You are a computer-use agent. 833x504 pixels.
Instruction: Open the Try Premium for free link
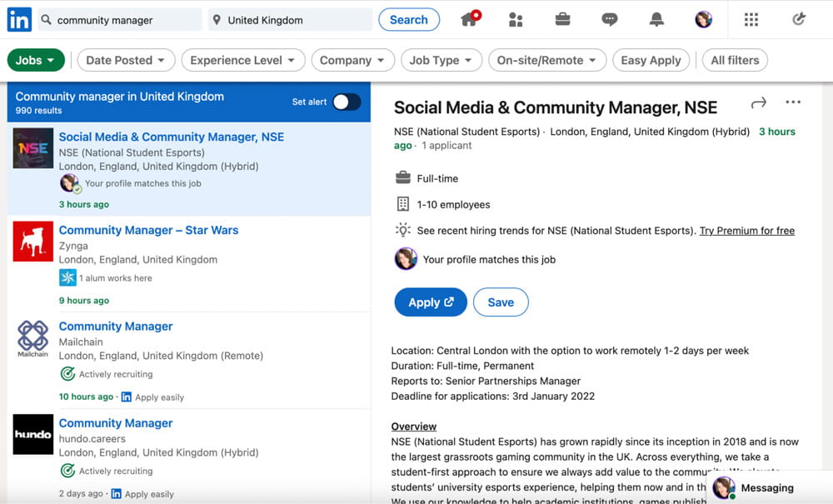pyautogui.click(x=746, y=230)
